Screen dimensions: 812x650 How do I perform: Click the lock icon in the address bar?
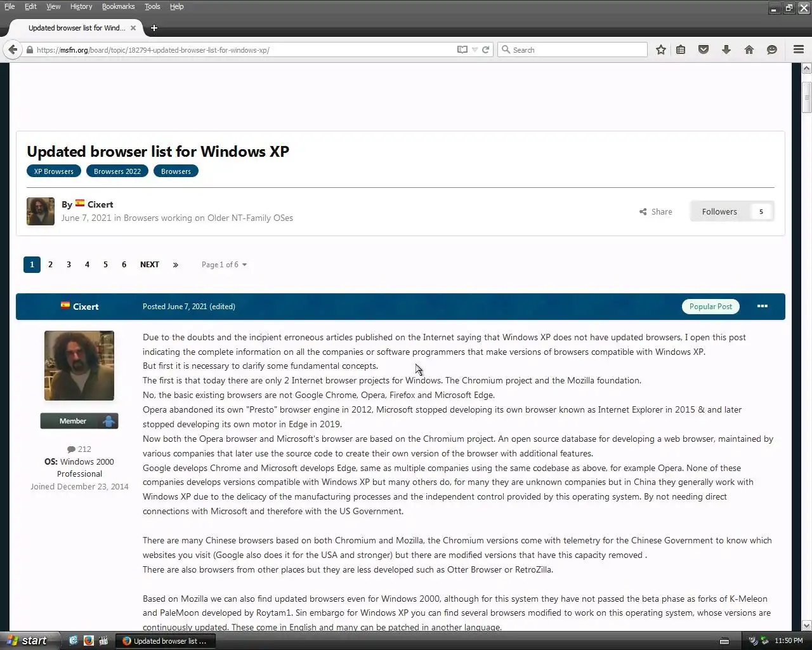tap(29, 50)
